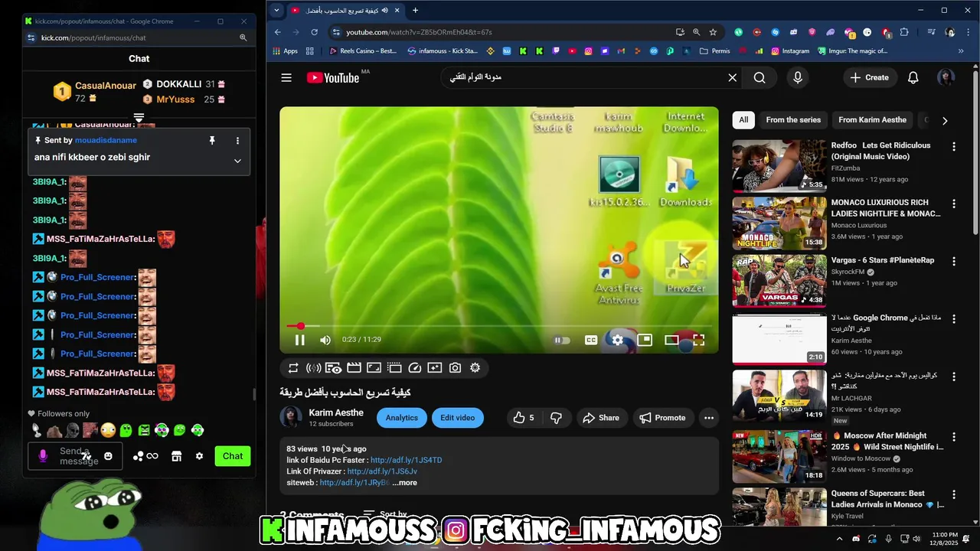
Task: Open options menu for Redfoo video
Action: (x=954, y=146)
